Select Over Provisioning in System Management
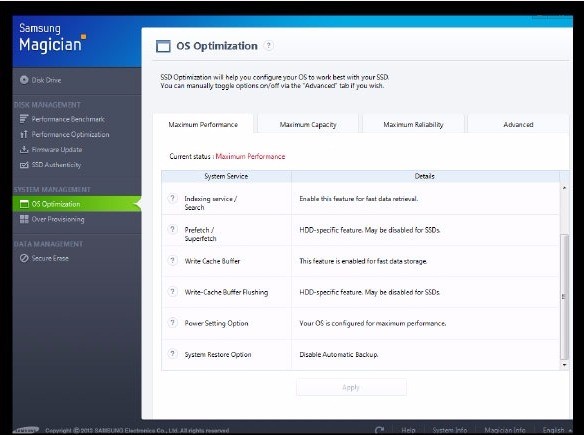 [52, 219]
